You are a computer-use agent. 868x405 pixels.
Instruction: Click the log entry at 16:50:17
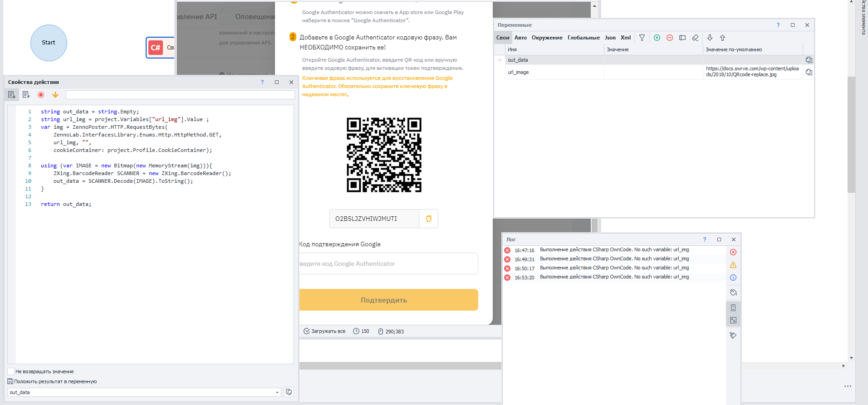pyautogui.click(x=613, y=268)
